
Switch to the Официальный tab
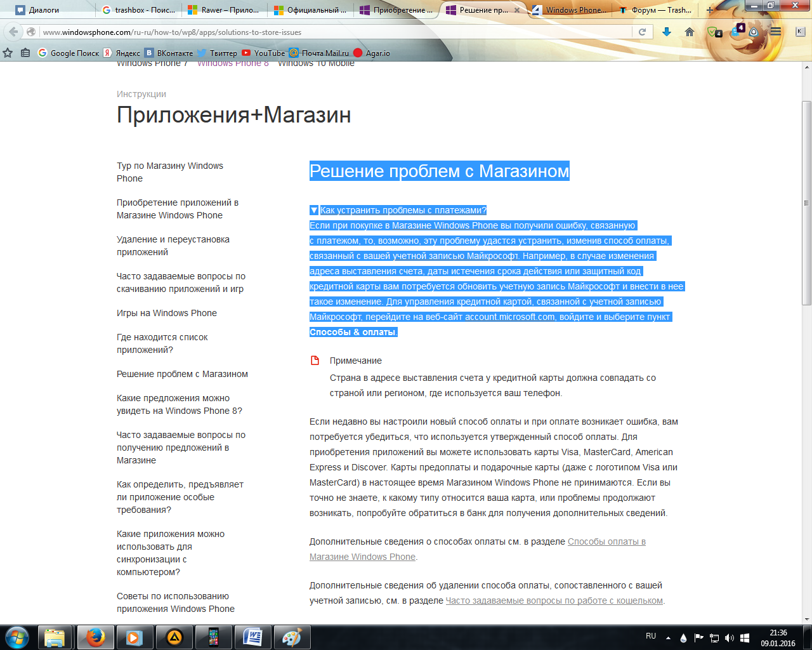tap(310, 10)
